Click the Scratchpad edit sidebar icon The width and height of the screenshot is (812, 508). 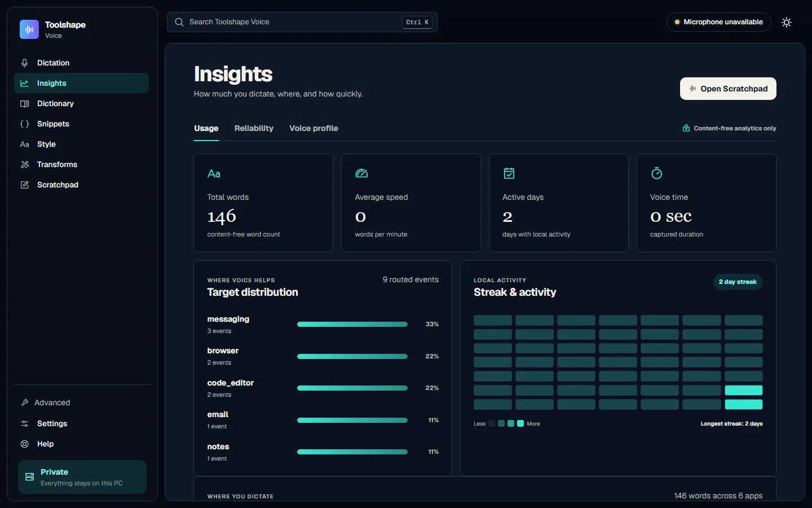[x=25, y=185]
